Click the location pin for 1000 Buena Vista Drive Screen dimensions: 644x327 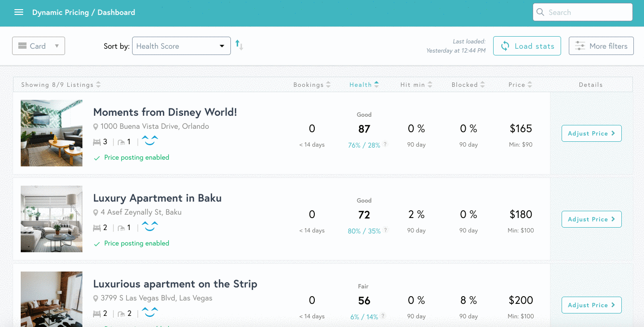pos(95,127)
